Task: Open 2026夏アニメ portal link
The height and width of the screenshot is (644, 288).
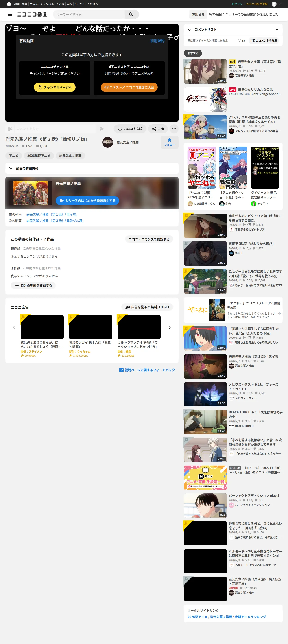Action: (198, 617)
